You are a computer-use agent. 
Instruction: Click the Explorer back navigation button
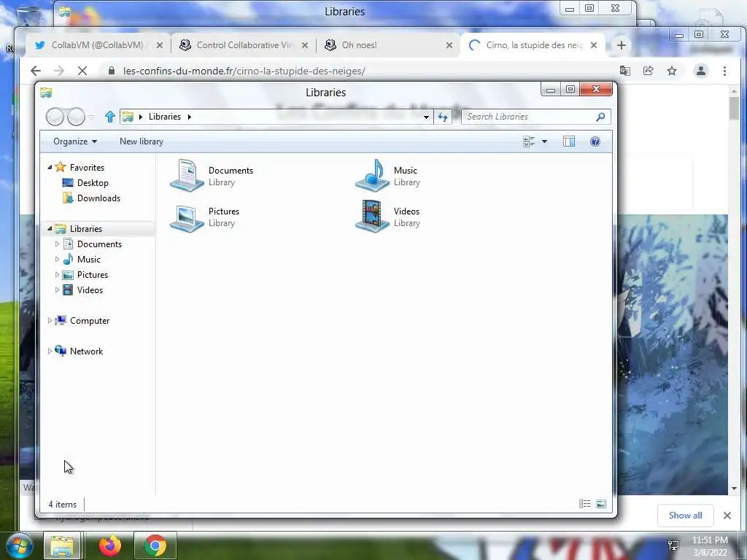[x=55, y=117]
